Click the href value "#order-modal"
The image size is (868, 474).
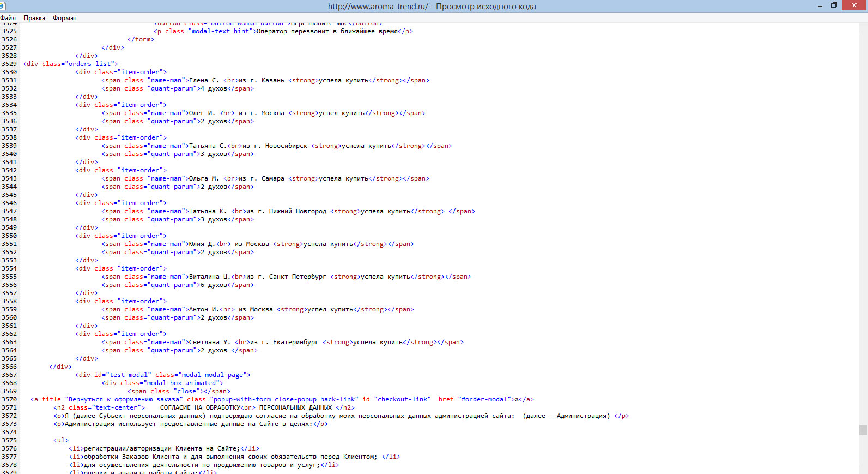486,399
